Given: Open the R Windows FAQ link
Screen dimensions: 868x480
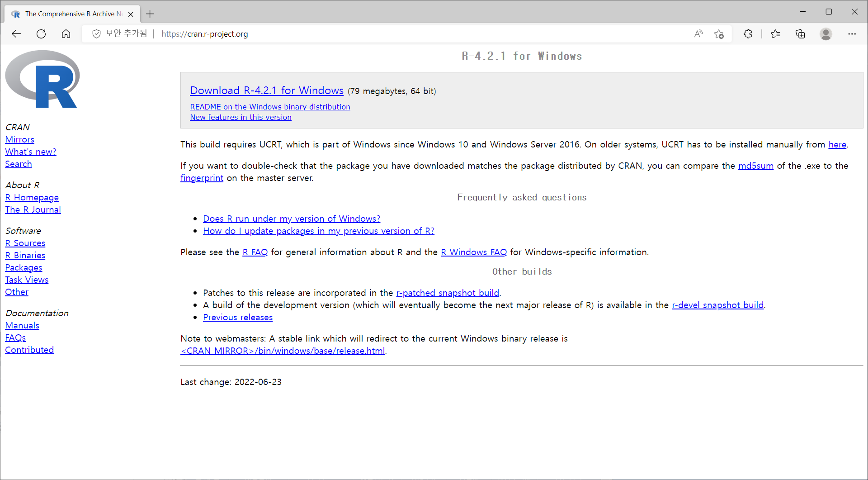Looking at the screenshot, I should tap(474, 252).
